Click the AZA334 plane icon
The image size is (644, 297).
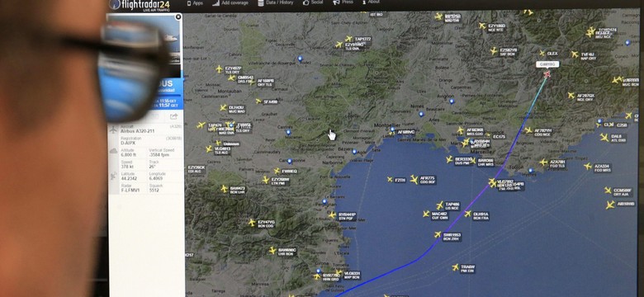tap(588, 166)
